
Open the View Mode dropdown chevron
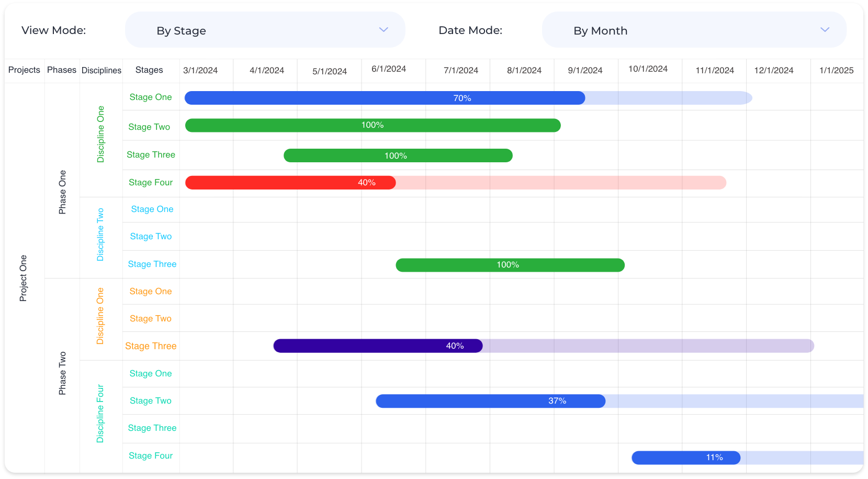coord(384,30)
